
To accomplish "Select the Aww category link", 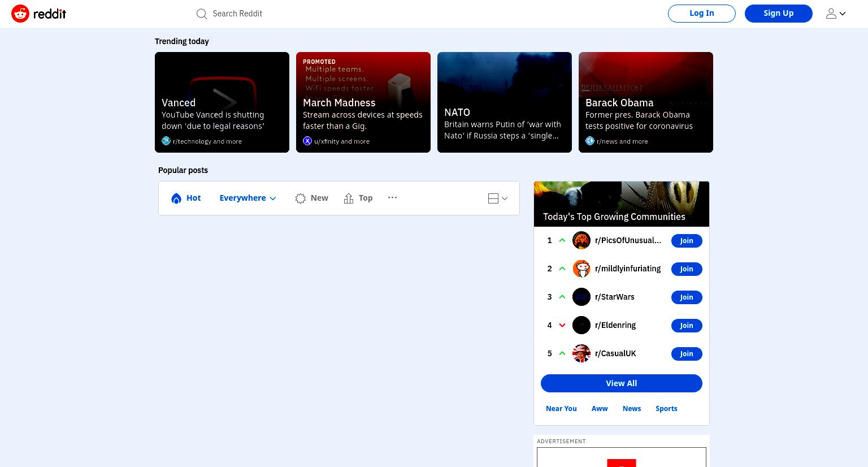I will 600,409.
